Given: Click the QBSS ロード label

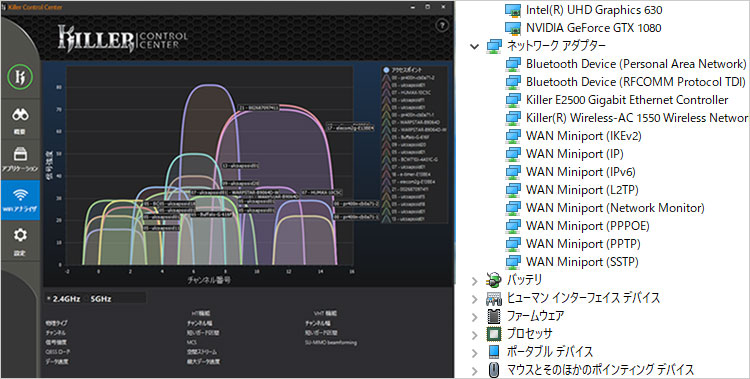Looking at the screenshot, I should (x=58, y=352).
